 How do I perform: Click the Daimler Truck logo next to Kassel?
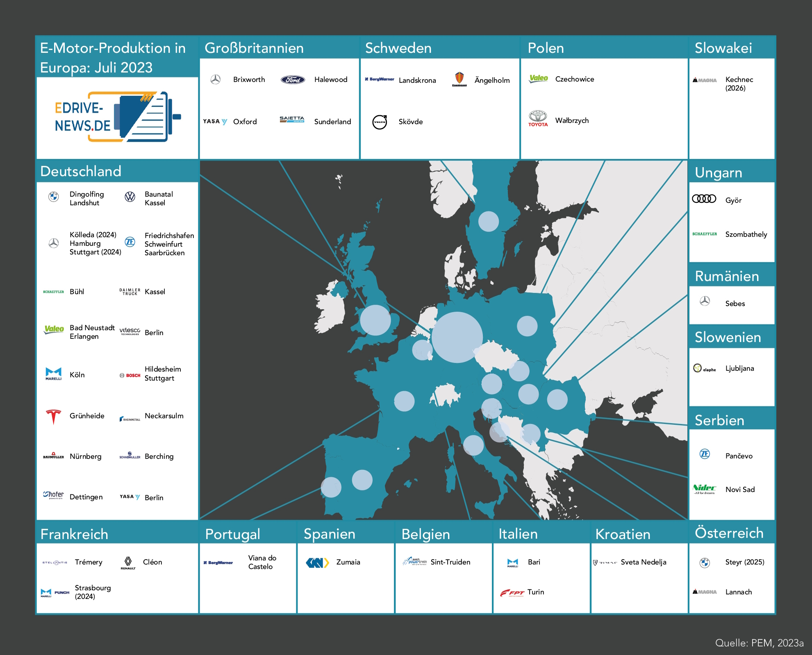130,292
